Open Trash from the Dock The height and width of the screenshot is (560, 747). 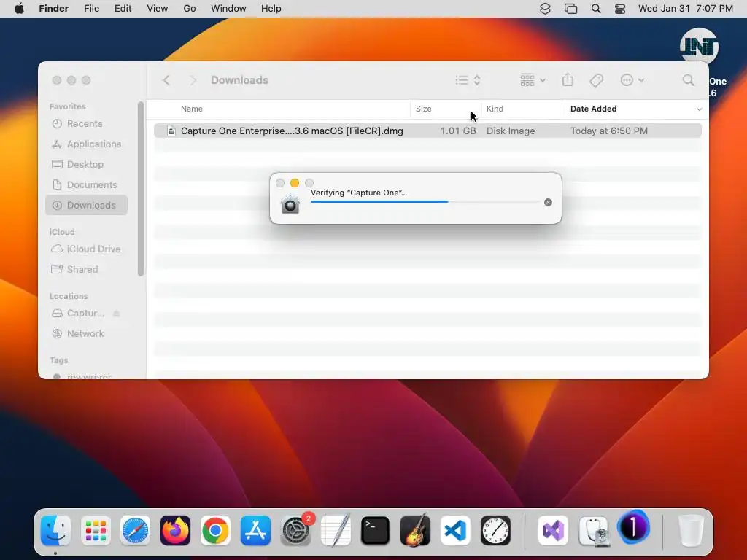[690, 530]
